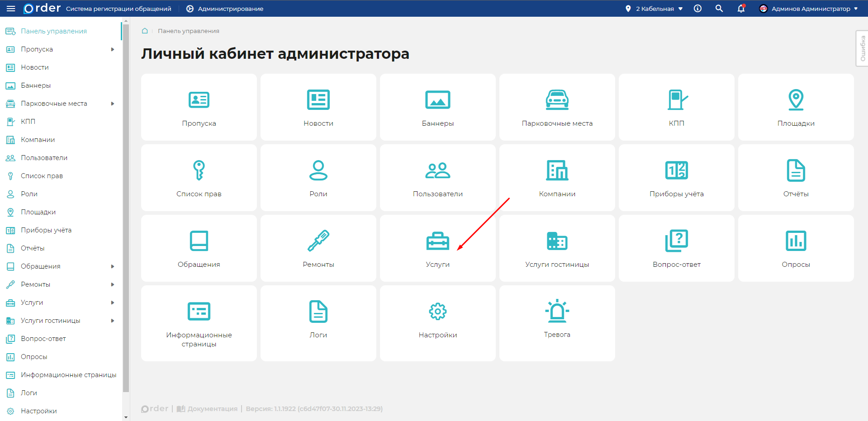Viewport: 868px width, 421px height.
Task: Select Пользователи in the sidebar menu
Action: [44, 158]
